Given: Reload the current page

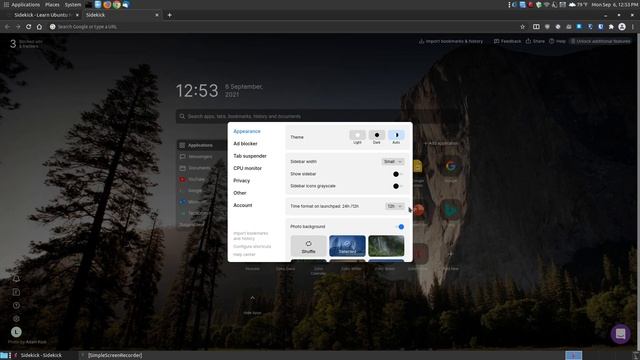Looking at the screenshot, I should click(28, 27).
